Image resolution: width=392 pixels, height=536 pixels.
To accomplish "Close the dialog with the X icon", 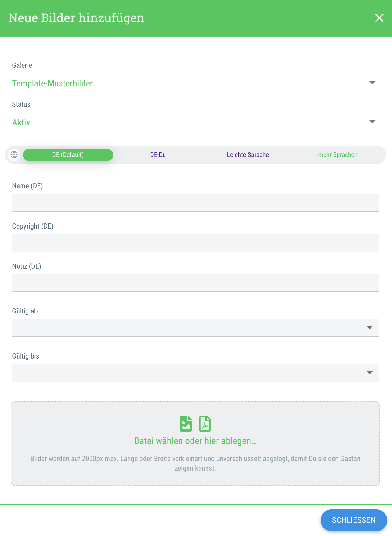I will [379, 18].
